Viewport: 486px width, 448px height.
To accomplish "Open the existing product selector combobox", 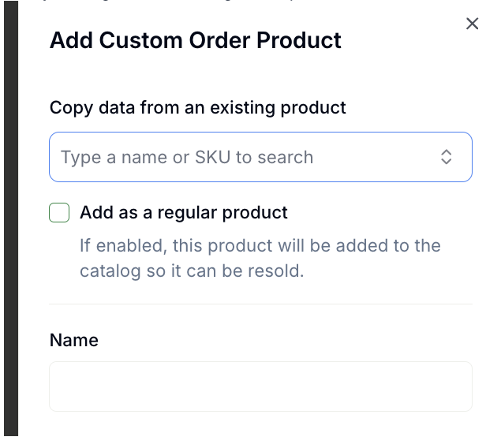I will pyautogui.click(x=260, y=157).
